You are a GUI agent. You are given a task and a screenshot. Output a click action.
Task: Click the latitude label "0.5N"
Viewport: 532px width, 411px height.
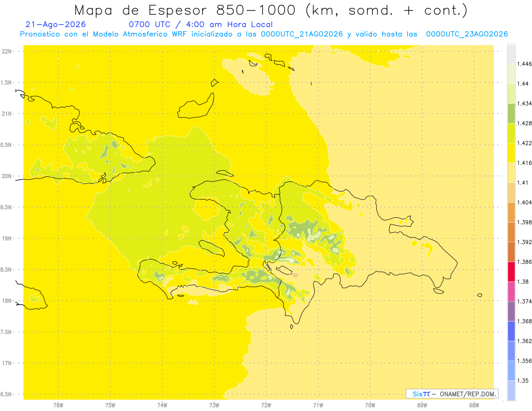click(7, 145)
